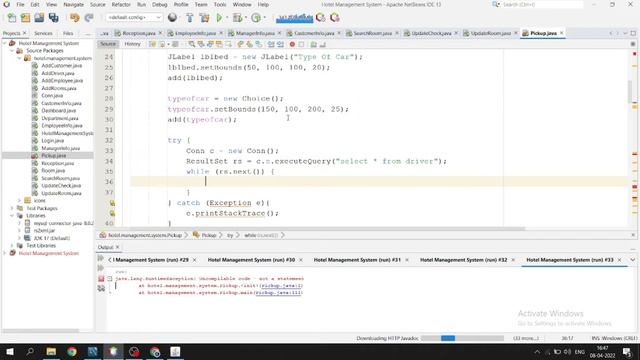Click the Stop Macro Recording square icon
The height and width of the screenshot is (360, 640).
pyautogui.click(x=301, y=44)
